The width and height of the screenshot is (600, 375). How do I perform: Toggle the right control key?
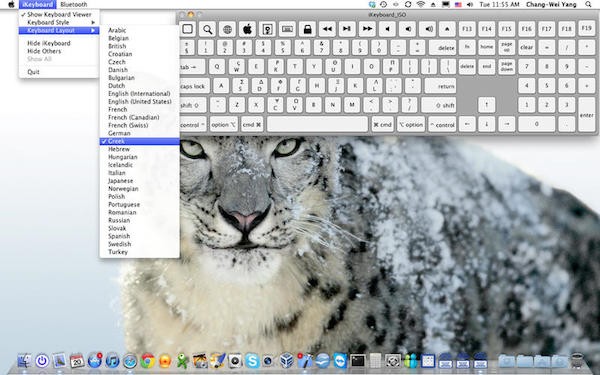442,124
